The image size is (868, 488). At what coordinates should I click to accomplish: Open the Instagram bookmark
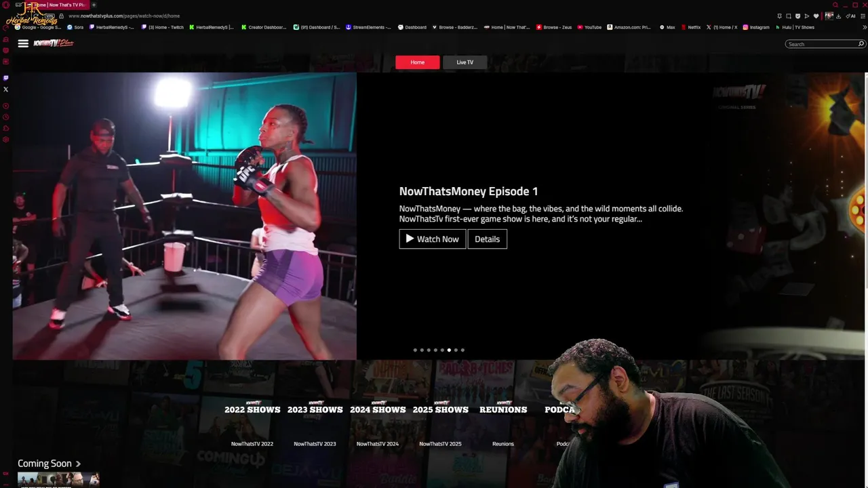(756, 27)
